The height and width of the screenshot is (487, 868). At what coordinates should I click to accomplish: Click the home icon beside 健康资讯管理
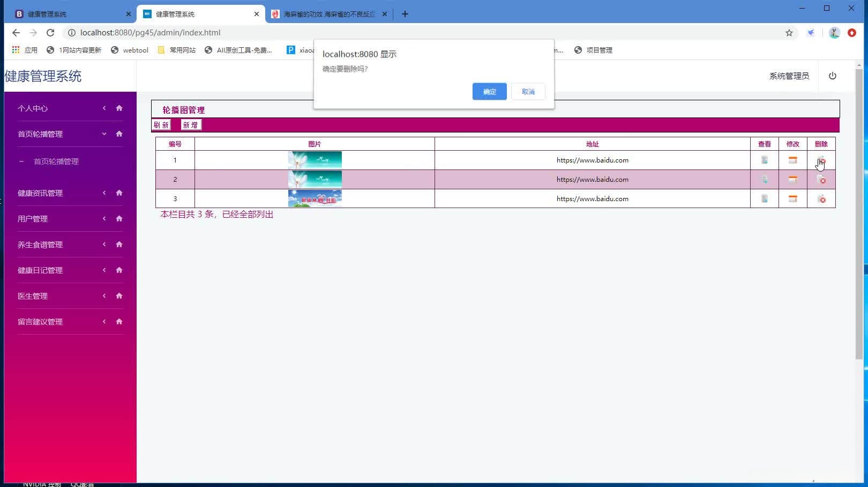pos(119,193)
